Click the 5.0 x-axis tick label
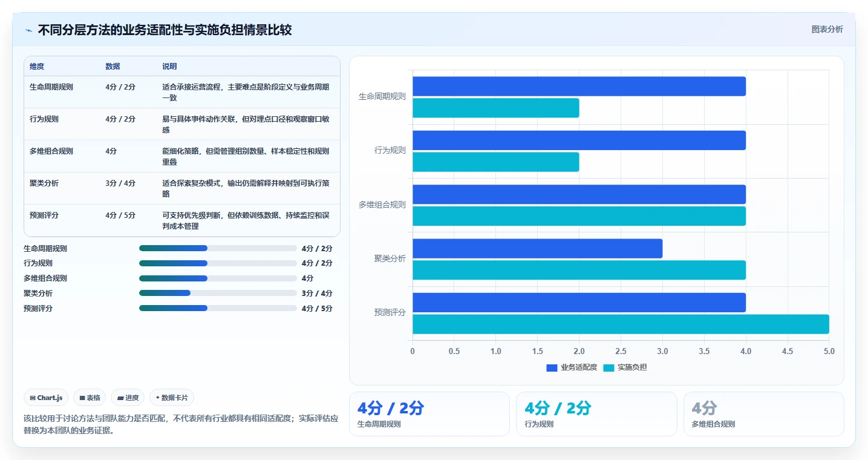The image size is (868, 460). coord(829,351)
